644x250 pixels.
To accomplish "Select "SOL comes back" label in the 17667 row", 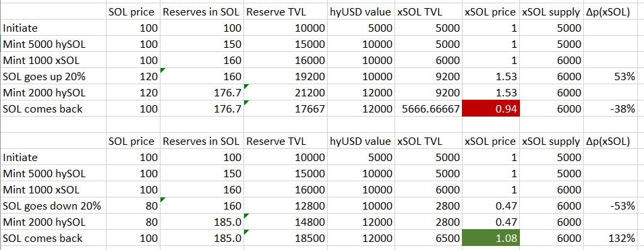I will click(x=53, y=108).
